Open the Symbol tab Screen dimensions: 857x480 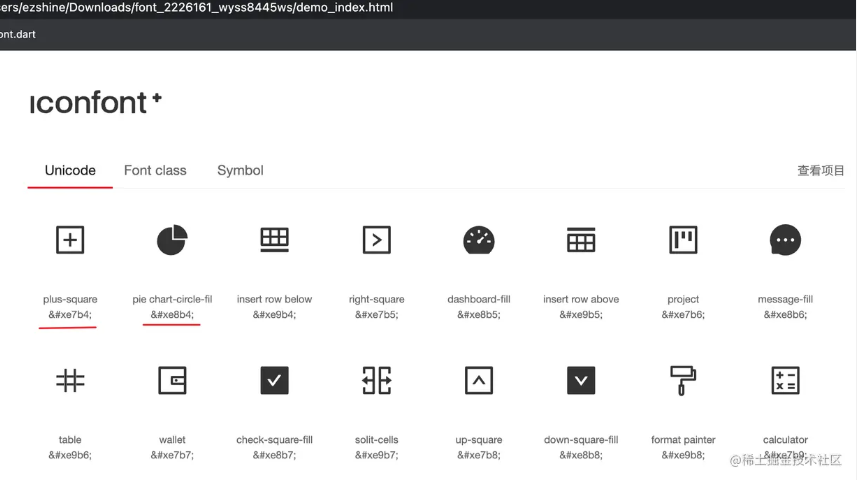click(x=240, y=171)
